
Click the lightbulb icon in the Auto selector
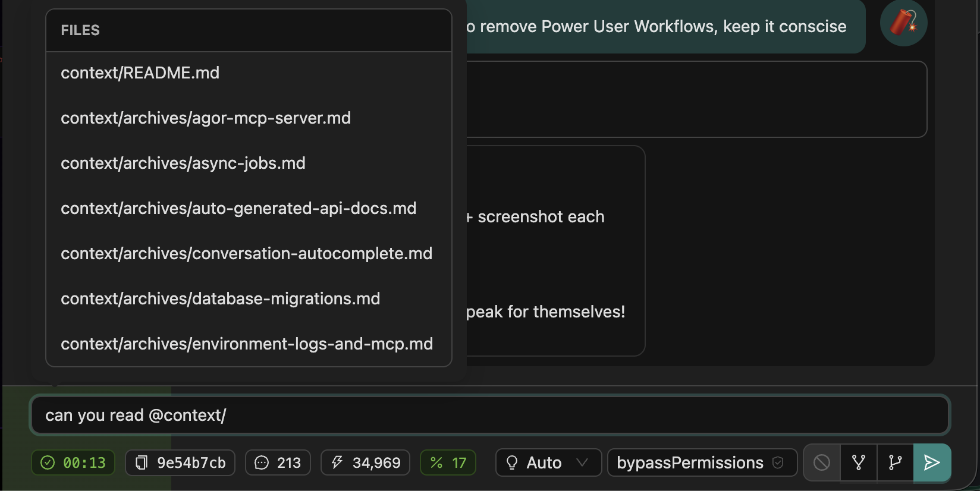pos(511,462)
